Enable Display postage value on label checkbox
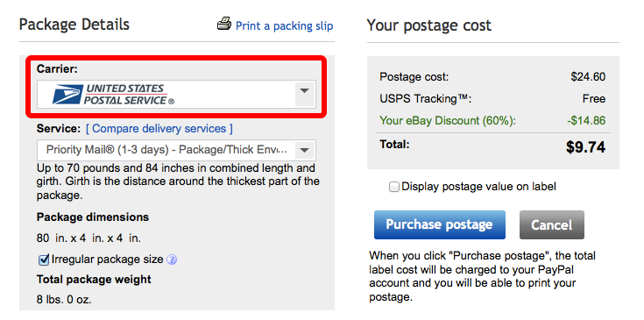 tap(394, 188)
